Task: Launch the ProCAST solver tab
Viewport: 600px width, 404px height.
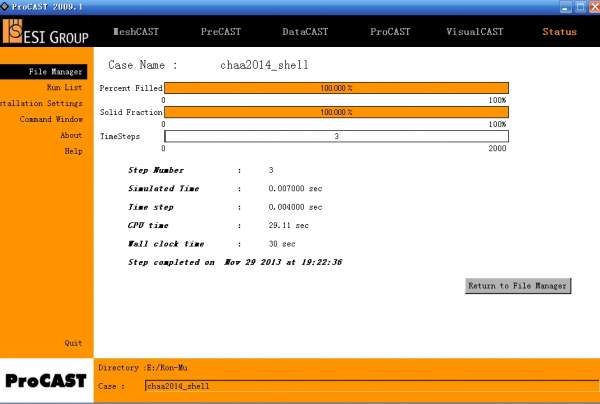Action: [x=390, y=32]
